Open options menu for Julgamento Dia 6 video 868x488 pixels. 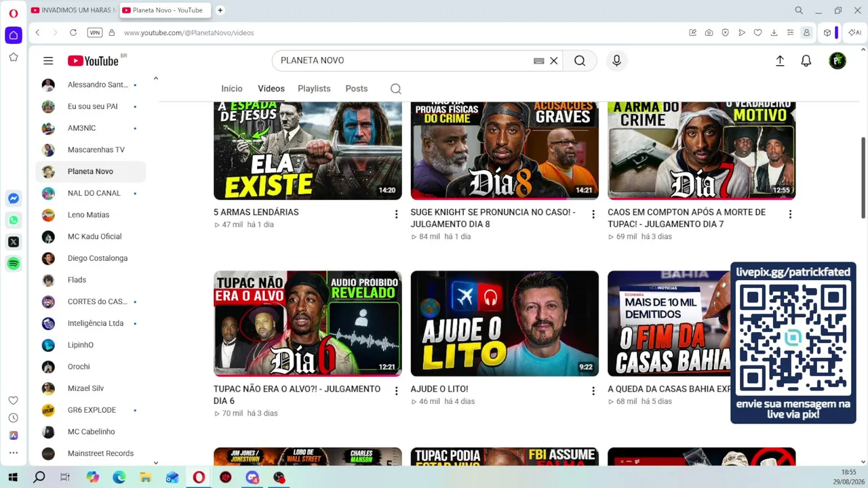(x=396, y=391)
